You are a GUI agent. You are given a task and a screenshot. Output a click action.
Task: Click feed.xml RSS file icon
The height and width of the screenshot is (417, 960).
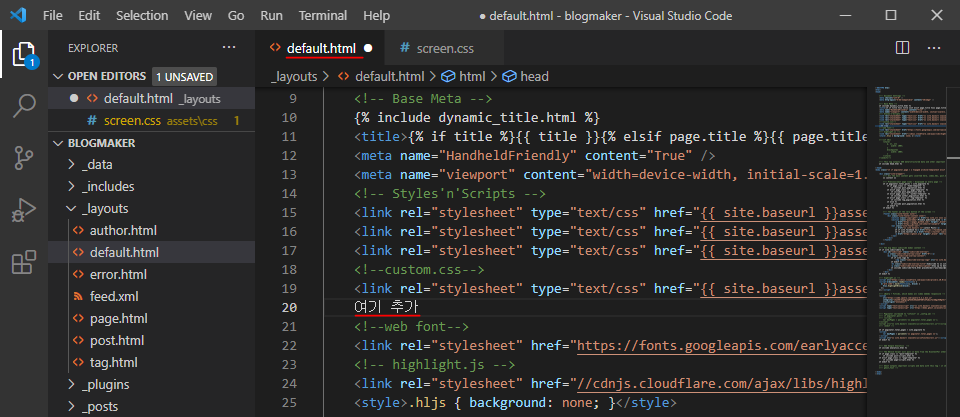[78, 296]
